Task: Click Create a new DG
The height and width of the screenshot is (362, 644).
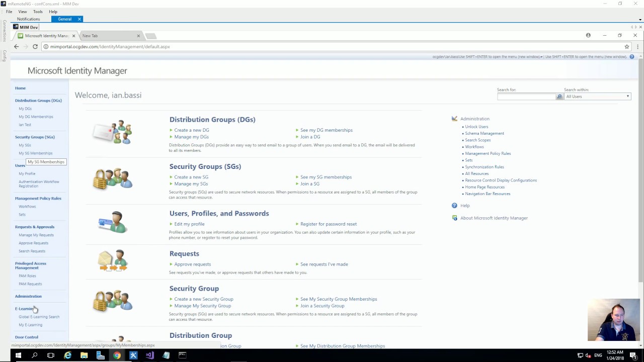Action: [x=192, y=130]
